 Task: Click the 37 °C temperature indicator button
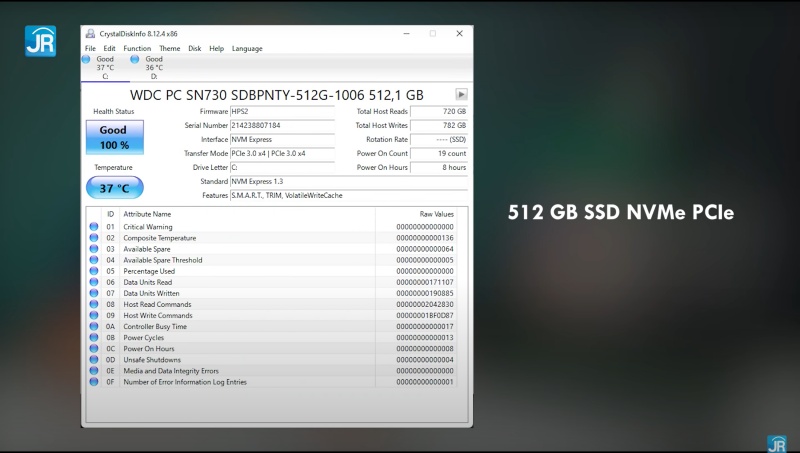coord(114,188)
